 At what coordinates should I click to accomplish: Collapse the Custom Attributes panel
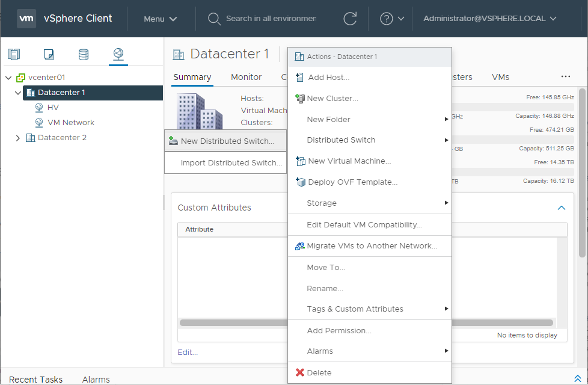[562, 208]
